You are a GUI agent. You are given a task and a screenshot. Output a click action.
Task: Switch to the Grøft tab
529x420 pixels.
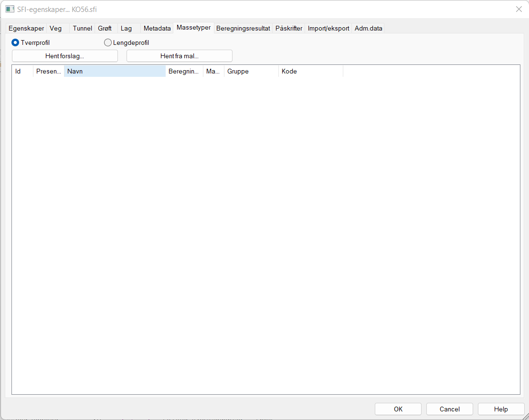[105, 29]
